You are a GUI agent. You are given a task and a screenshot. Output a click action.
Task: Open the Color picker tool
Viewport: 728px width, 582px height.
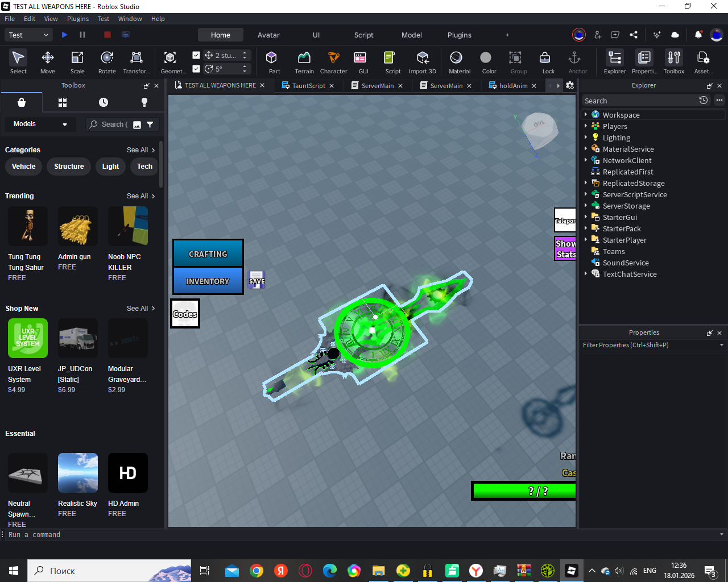[489, 61]
